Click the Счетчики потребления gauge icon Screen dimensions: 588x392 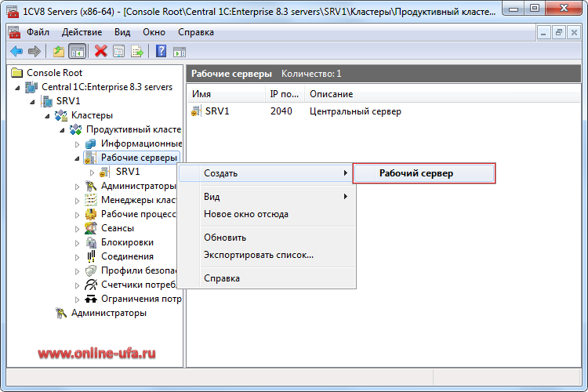(91, 285)
